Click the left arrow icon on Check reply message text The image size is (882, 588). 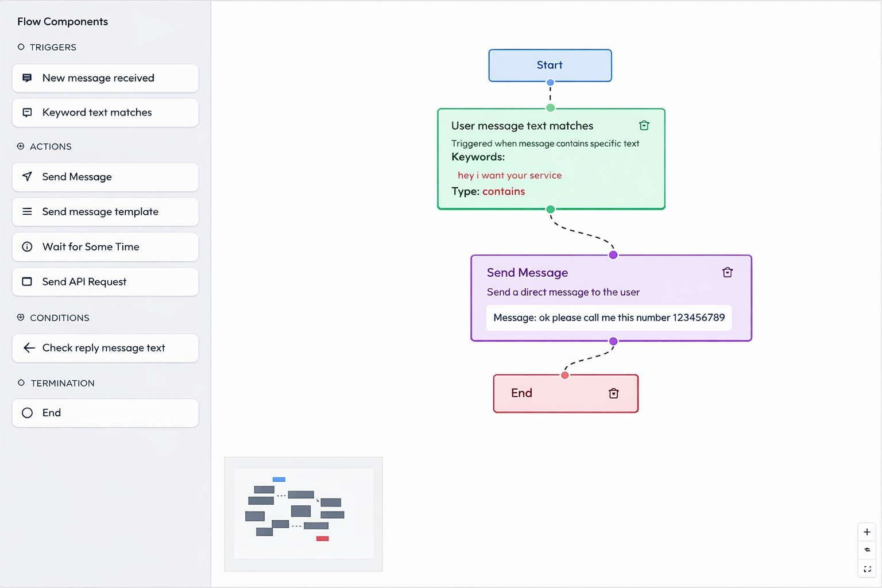pyautogui.click(x=29, y=348)
